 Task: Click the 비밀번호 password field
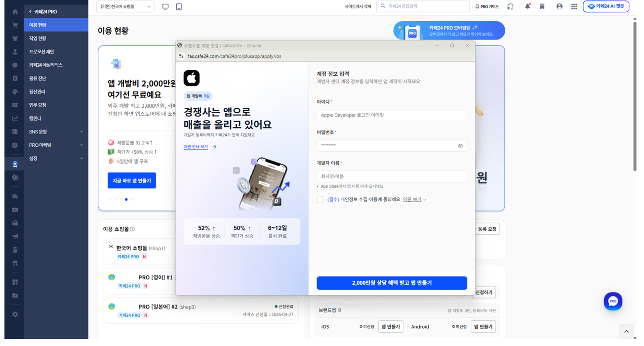pyautogui.click(x=392, y=146)
